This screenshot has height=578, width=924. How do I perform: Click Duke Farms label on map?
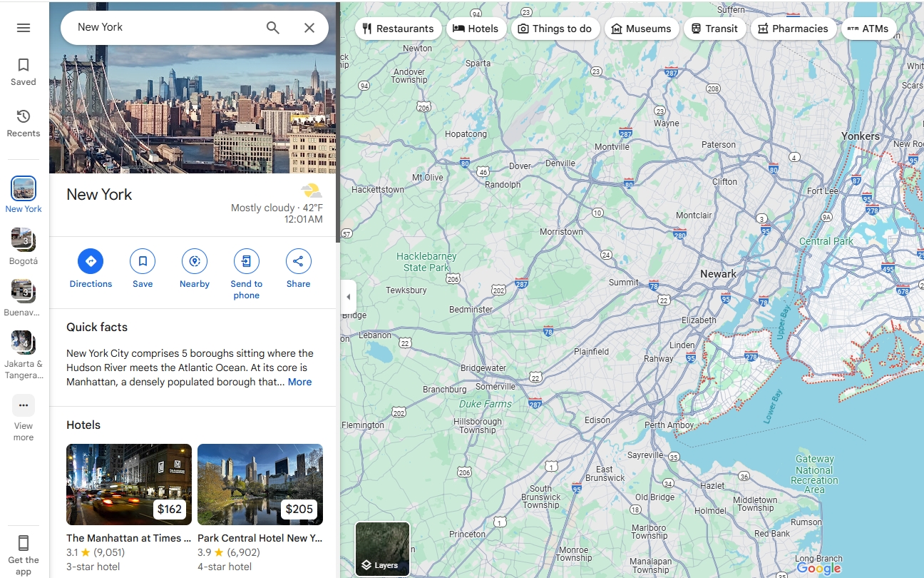tap(486, 404)
